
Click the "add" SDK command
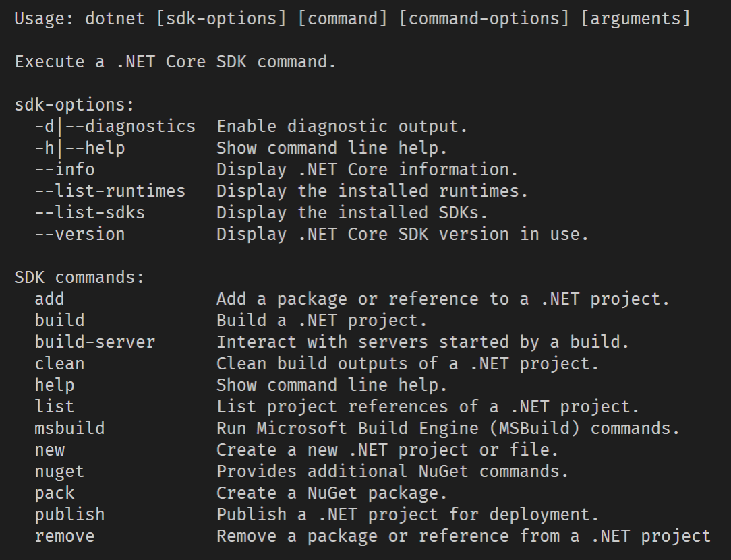coord(50,299)
